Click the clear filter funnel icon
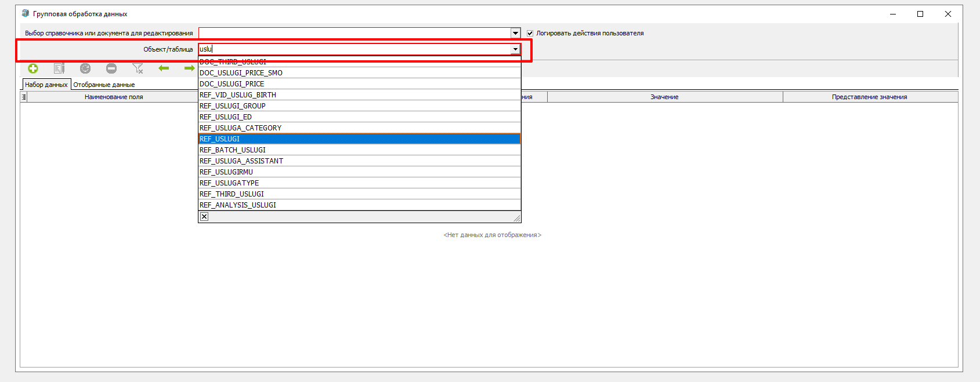 tap(138, 68)
